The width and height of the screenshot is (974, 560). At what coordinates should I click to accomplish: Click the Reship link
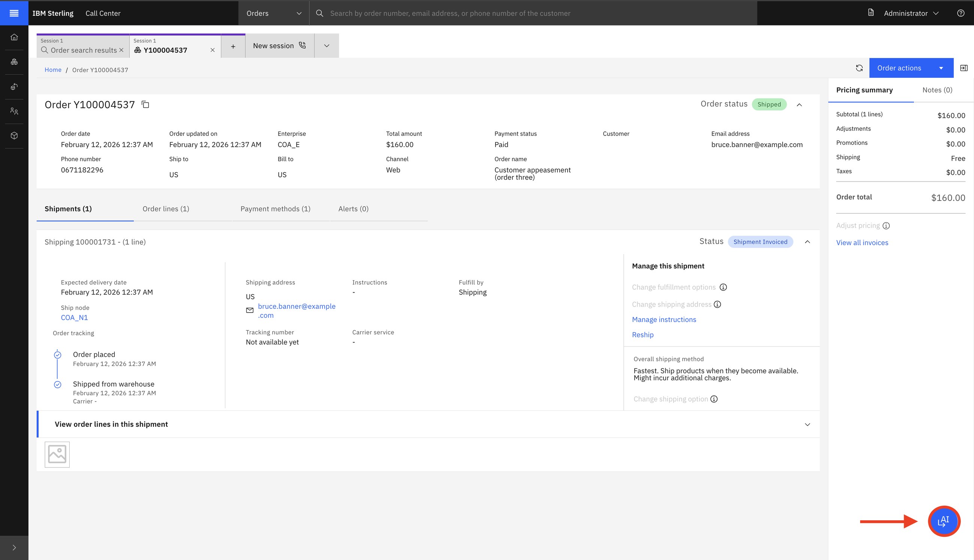643,335
